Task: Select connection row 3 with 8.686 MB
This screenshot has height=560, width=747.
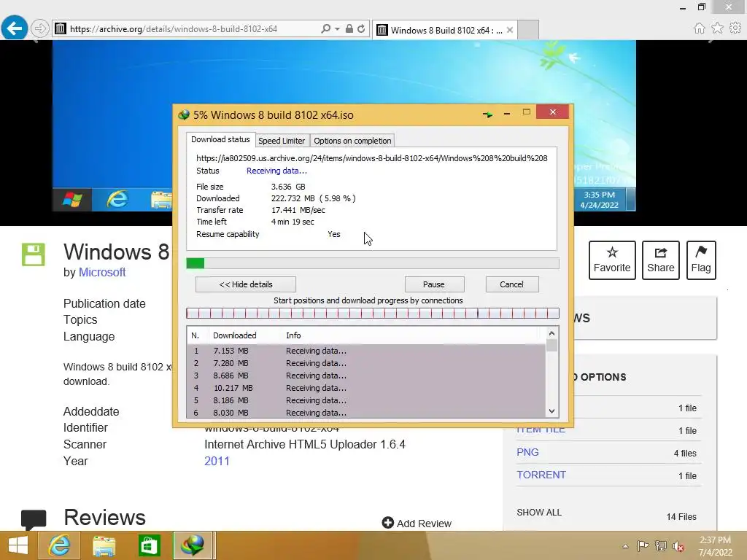Action: (x=366, y=376)
